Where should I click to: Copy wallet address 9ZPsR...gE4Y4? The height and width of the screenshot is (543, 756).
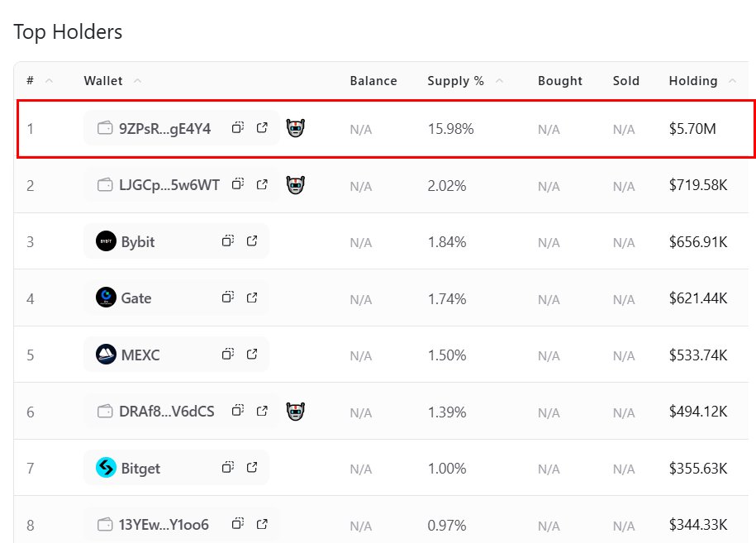[x=238, y=128]
